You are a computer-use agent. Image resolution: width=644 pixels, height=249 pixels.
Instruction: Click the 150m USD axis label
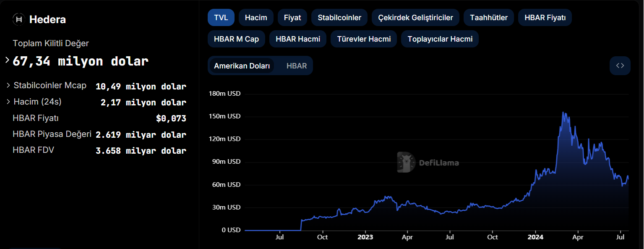click(224, 116)
